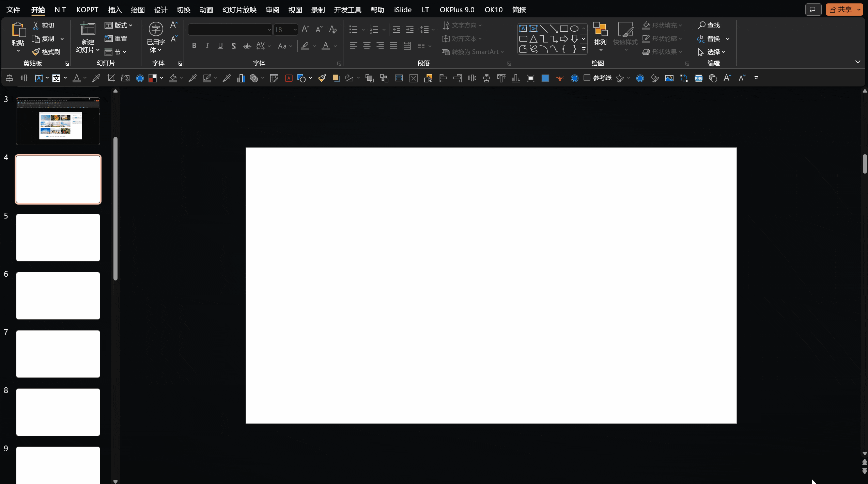868x484 pixels.
Task: Toggle underline formatting
Action: tap(220, 46)
